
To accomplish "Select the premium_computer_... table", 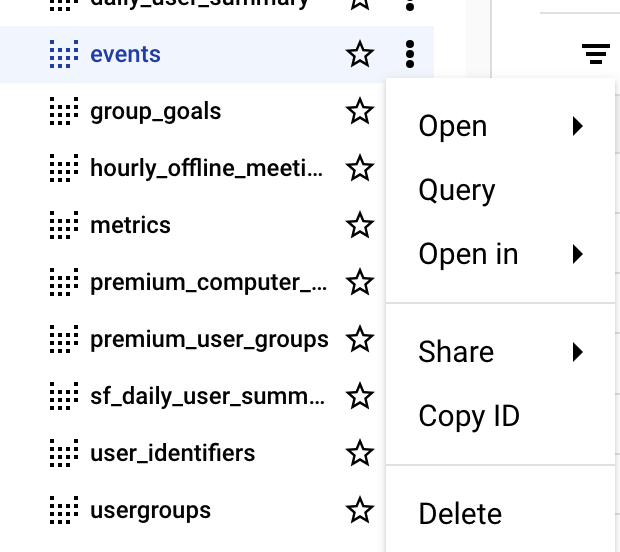I will click(x=208, y=283).
